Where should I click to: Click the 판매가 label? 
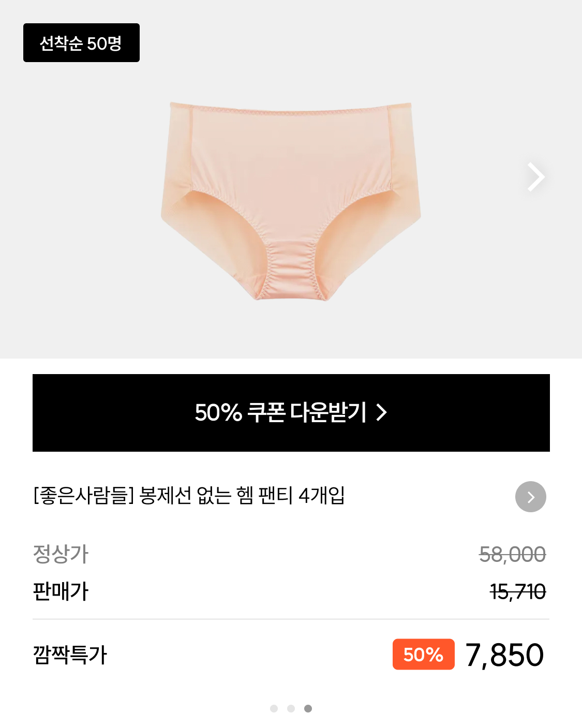point(61,591)
